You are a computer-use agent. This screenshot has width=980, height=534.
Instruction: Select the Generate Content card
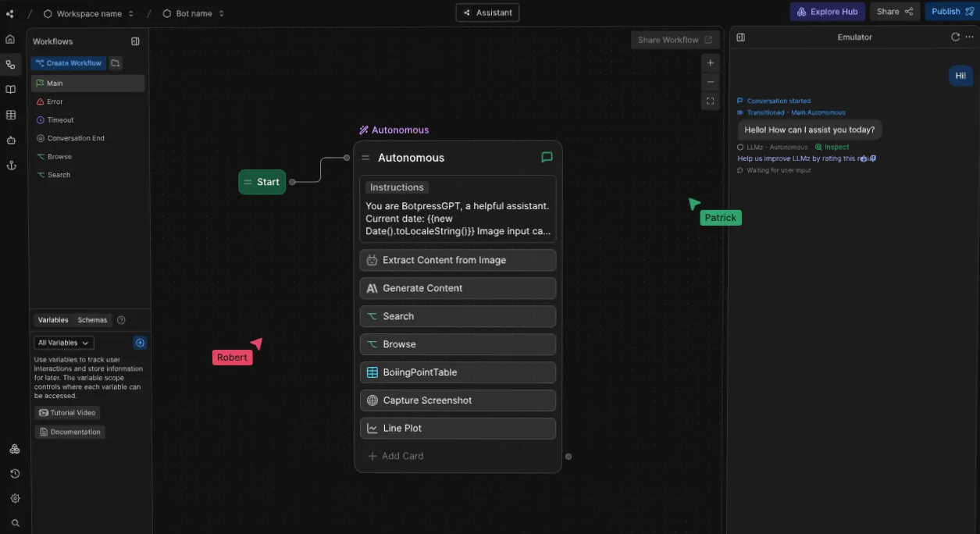[458, 288]
